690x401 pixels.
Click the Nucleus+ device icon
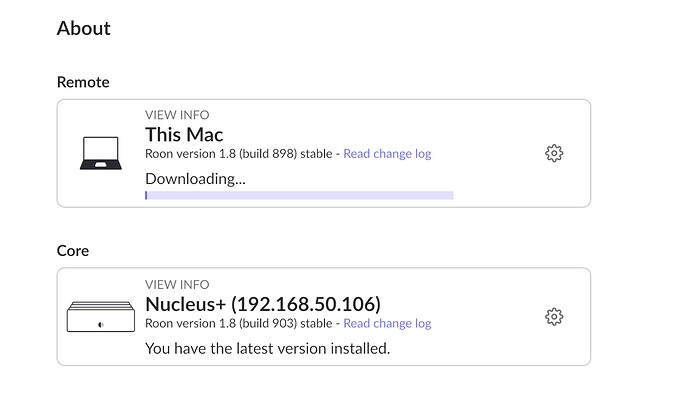(x=101, y=316)
